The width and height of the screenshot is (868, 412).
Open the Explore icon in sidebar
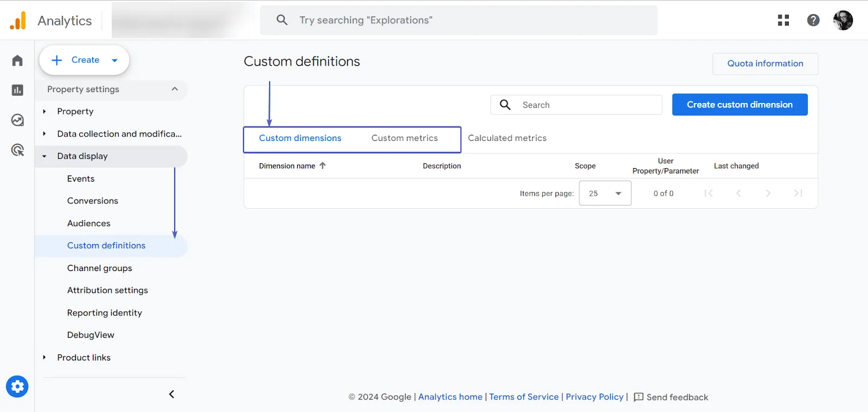point(17,120)
